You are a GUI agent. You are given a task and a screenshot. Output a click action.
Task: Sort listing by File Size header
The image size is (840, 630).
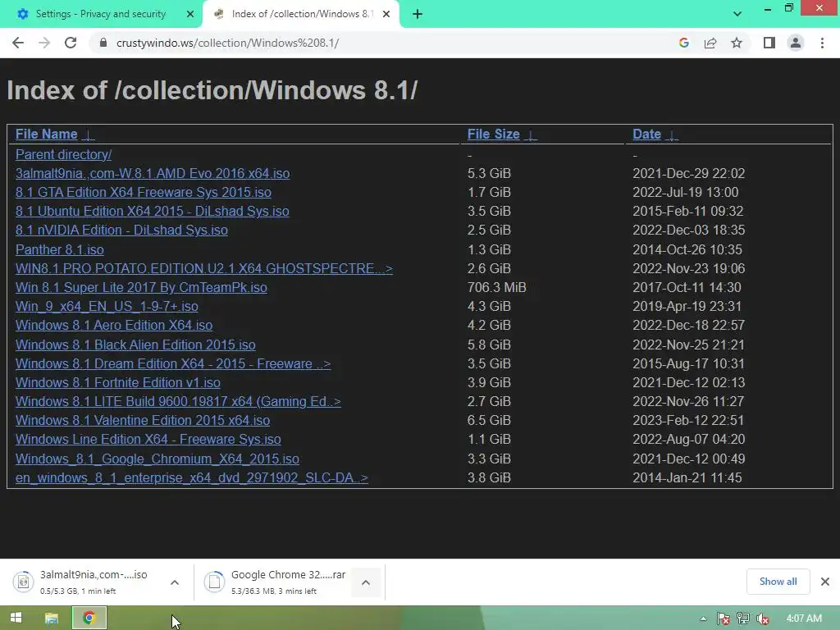pyautogui.click(x=493, y=134)
